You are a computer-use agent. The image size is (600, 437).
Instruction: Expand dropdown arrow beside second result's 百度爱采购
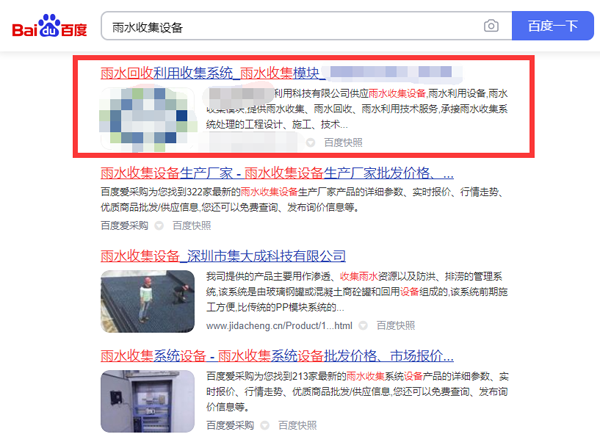tap(159, 226)
